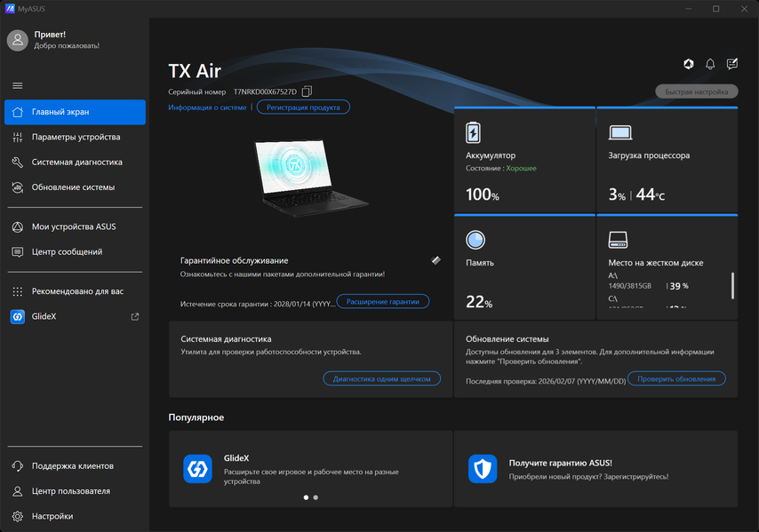Open Центр пользователя
Screen dimensions: 759x532
(75, 491)
